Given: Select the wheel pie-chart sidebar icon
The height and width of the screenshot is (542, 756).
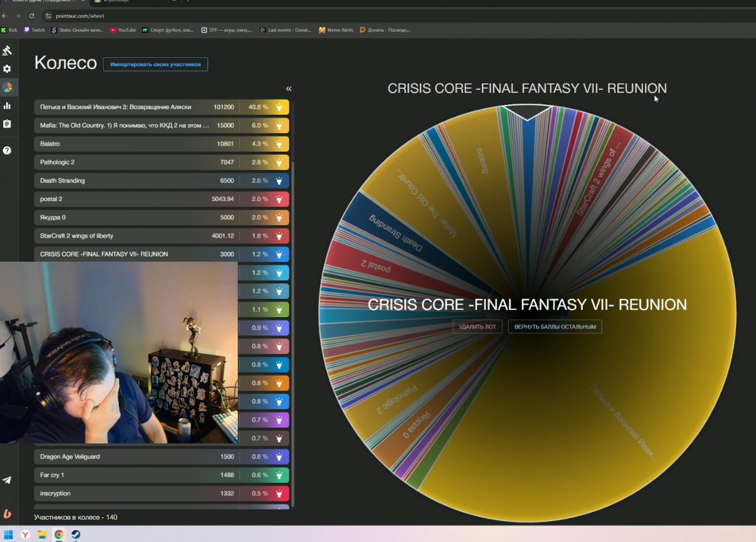Looking at the screenshot, I should 7,87.
